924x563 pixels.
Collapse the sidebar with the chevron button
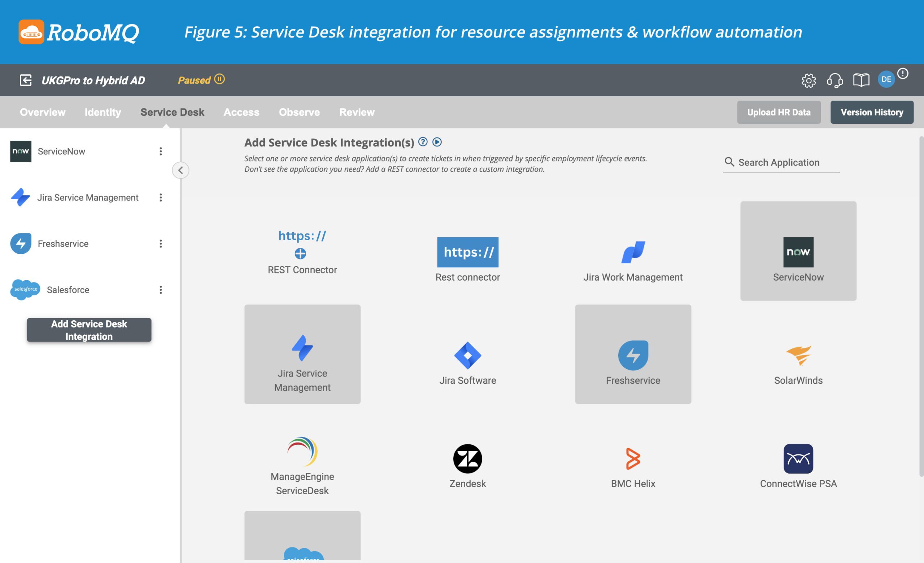pyautogui.click(x=180, y=170)
